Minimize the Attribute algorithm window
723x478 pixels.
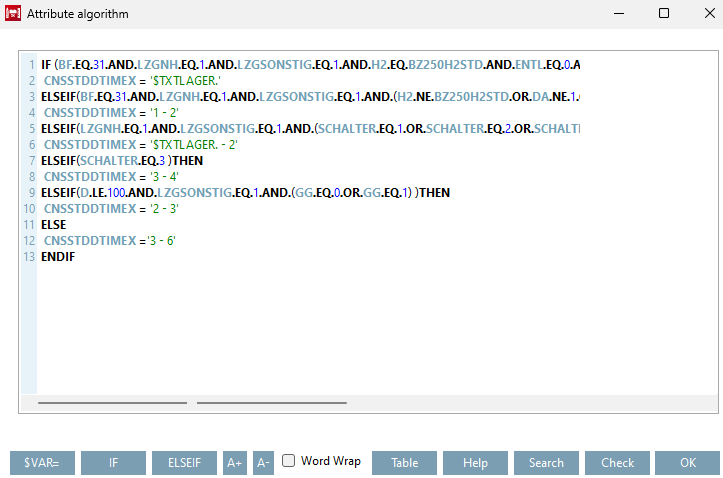[619, 13]
